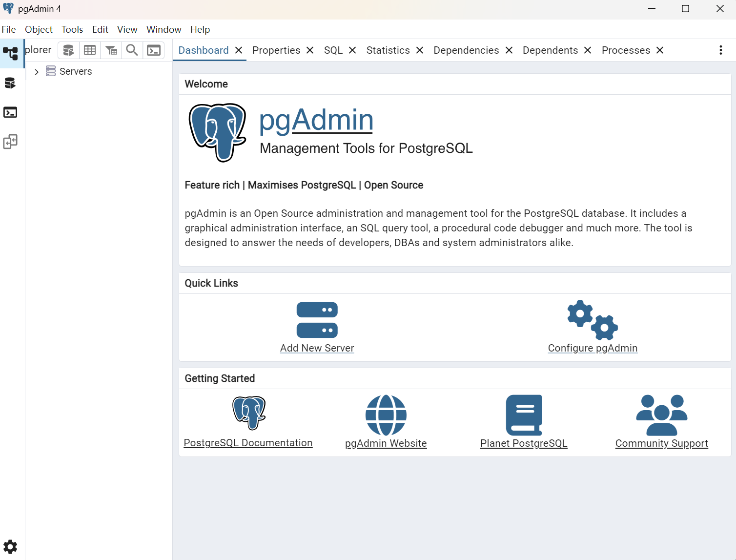
Task: Open the View menu
Action: pos(127,29)
